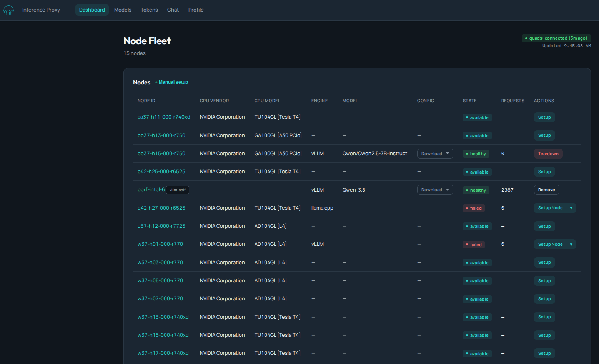Click the Node Fleet heading
Viewport: 599px width, 364px height.
pos(147,41)
